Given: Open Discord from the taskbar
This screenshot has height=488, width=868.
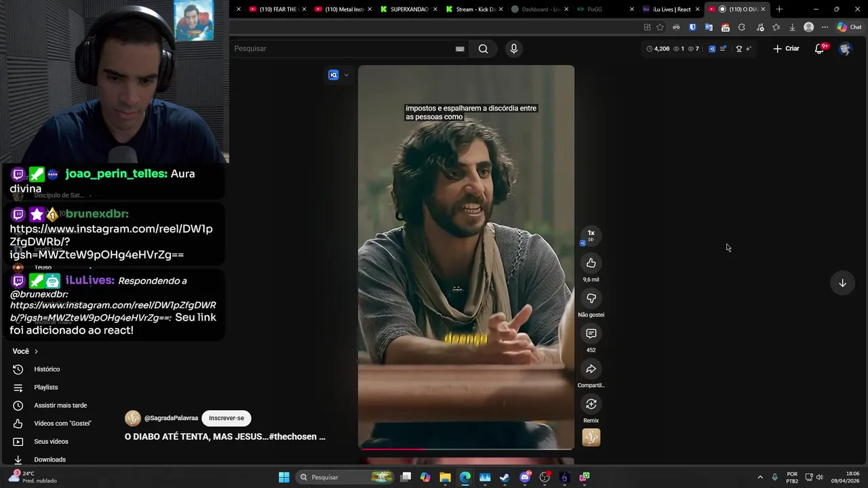Looking at the screenshot, I should pyautogui.click(x=525, y=477).
